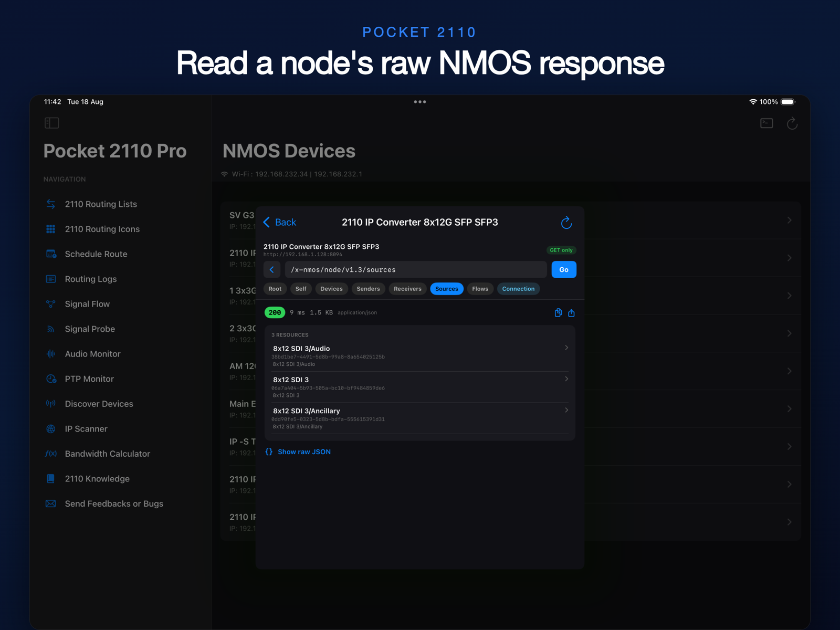Switch to the Receivers endpoint tab

(x=407, y=289)
